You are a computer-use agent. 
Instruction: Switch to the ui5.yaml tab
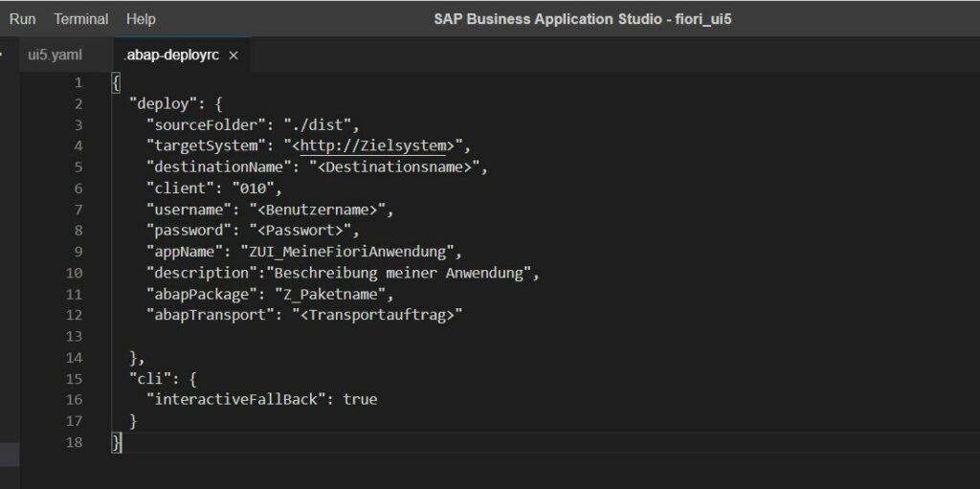(55, 56)
